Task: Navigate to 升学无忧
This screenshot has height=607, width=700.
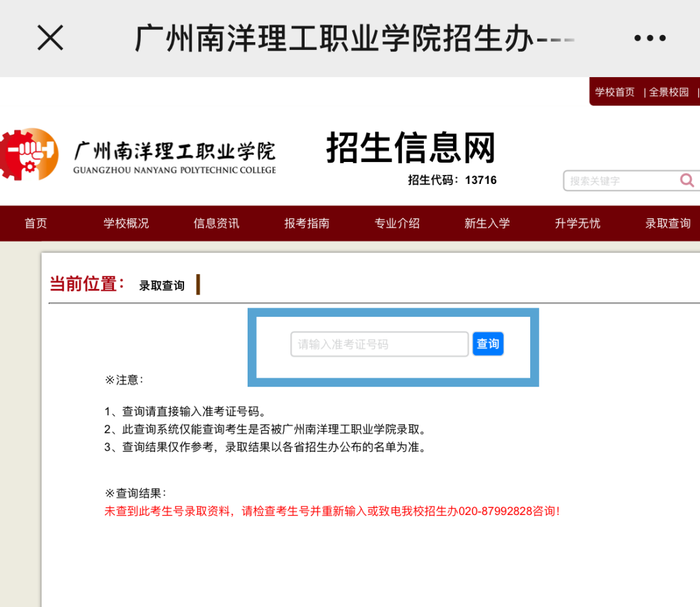Action: [577, 223]
